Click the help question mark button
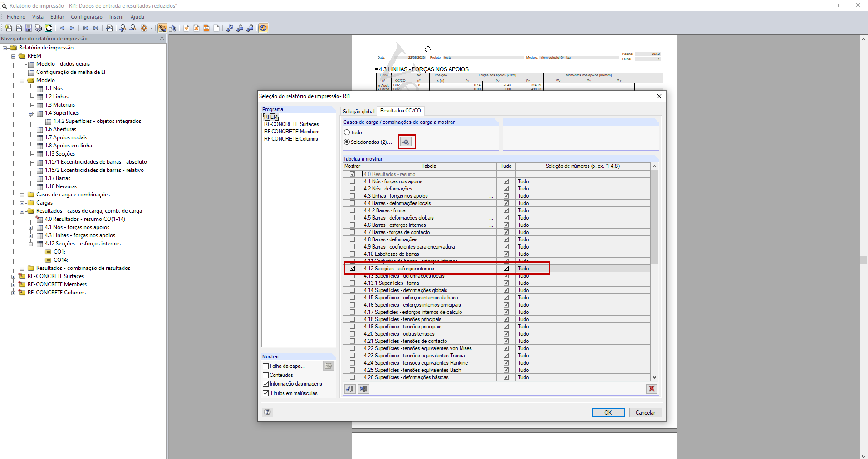Viewport: 868px width, 459px height. (267, 412)
